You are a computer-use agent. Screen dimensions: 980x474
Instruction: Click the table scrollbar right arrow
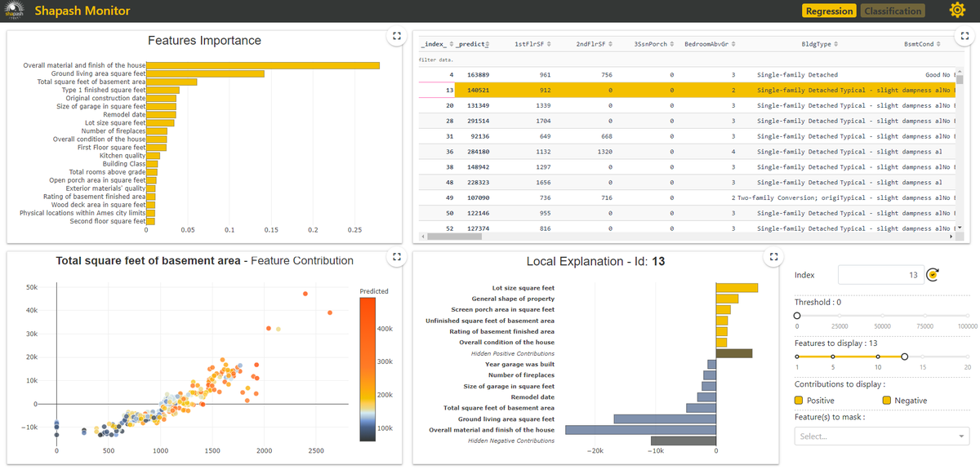949,237
